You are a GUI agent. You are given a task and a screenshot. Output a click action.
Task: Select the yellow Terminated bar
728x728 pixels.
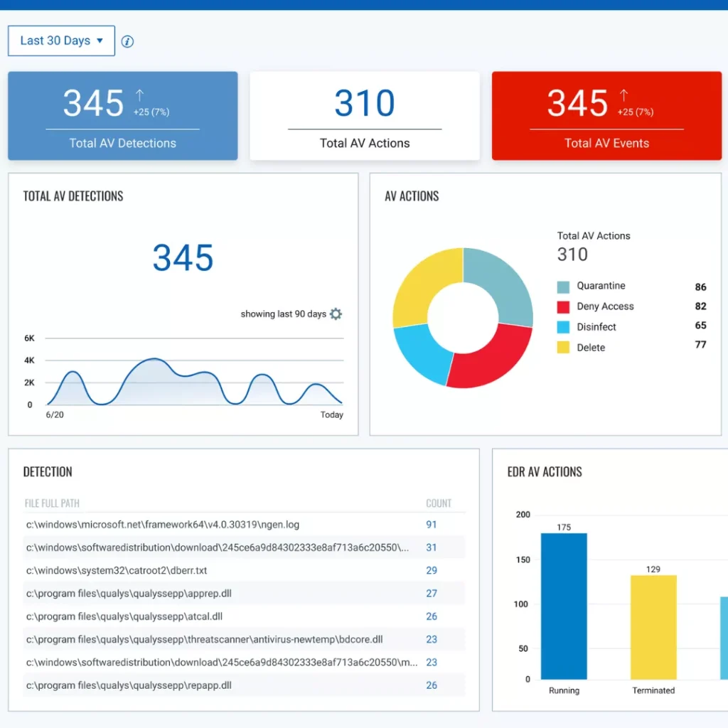point(653,626)
